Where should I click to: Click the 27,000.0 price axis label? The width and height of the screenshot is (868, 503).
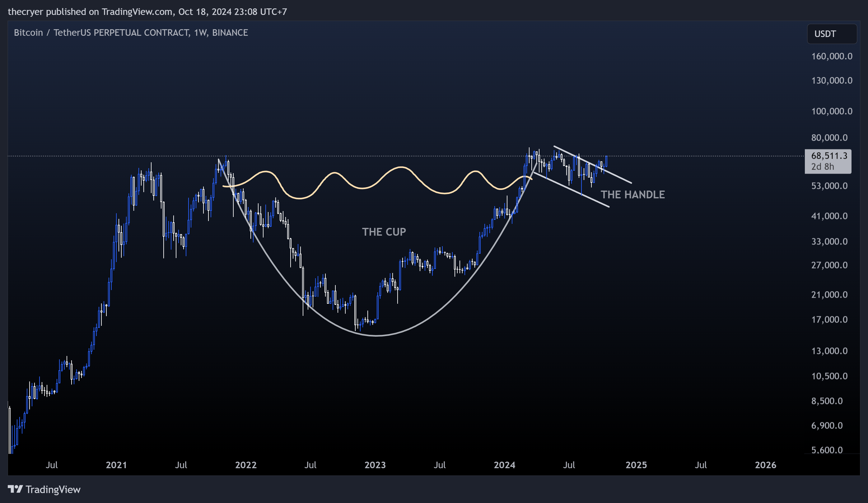pos(829,265)
